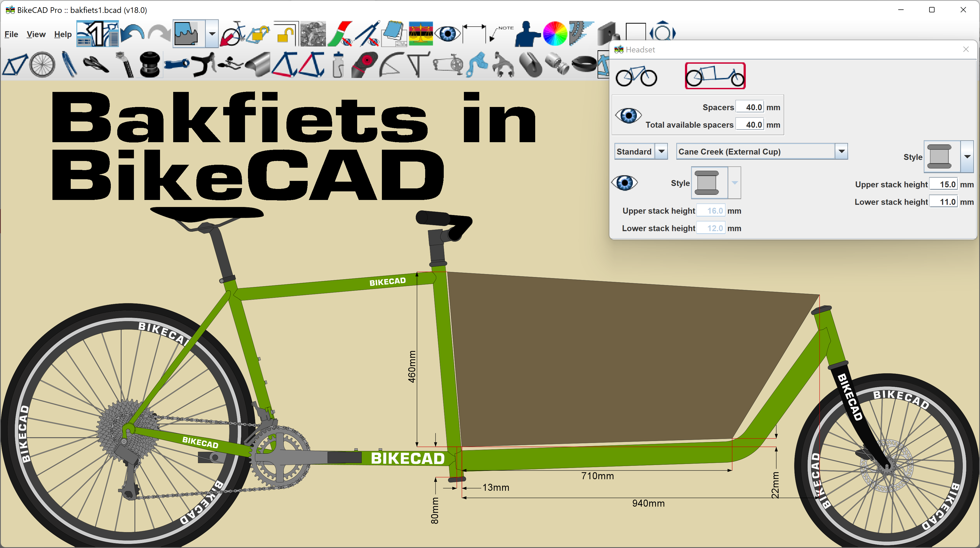Open the blue fork blades icon
The image size is (980, 548).
pyautogui.click(x=69, y=65)
